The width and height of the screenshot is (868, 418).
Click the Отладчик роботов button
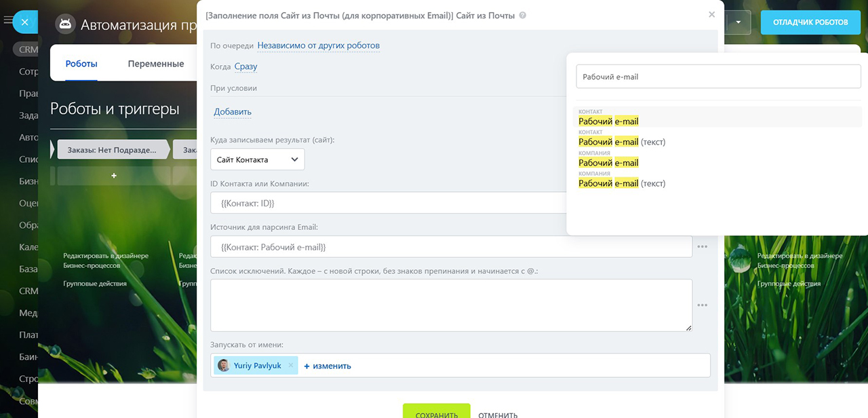point(810,22)
